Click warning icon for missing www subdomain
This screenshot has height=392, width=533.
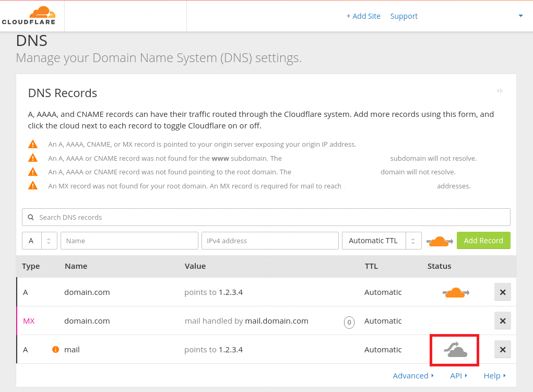point(33,158)
